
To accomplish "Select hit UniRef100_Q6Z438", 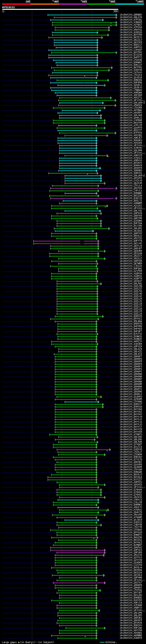I will [x=131, y=183].
